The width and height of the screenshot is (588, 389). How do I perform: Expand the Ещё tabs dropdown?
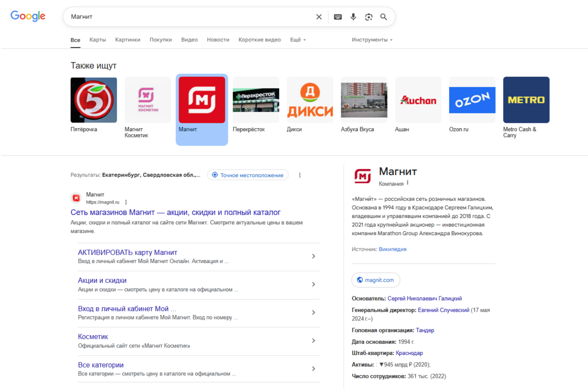298,40
